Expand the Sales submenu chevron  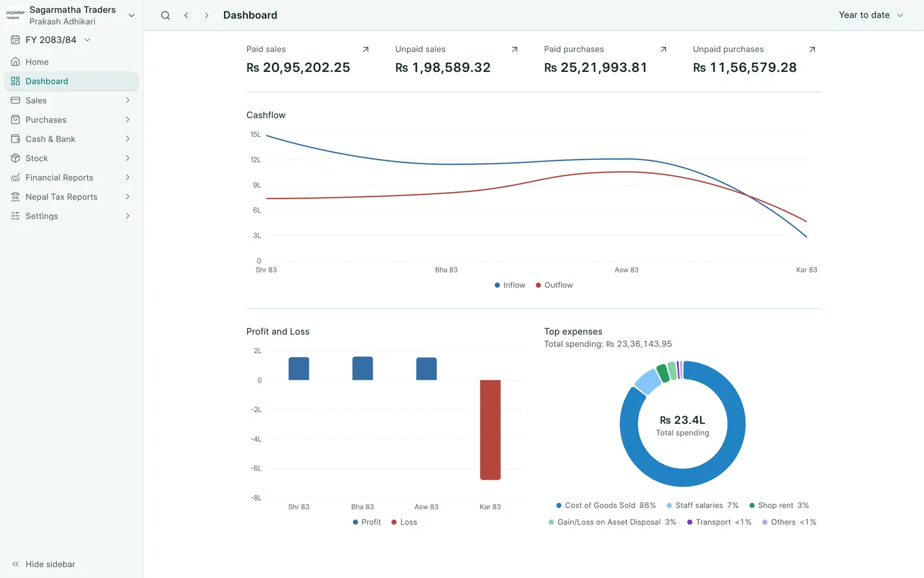(x=128, y=100)
